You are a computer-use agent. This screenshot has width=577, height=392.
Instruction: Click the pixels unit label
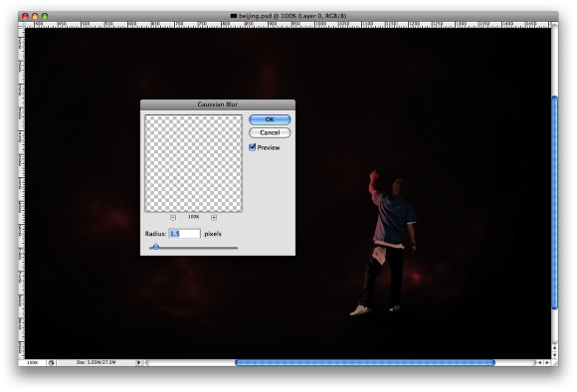213,234
